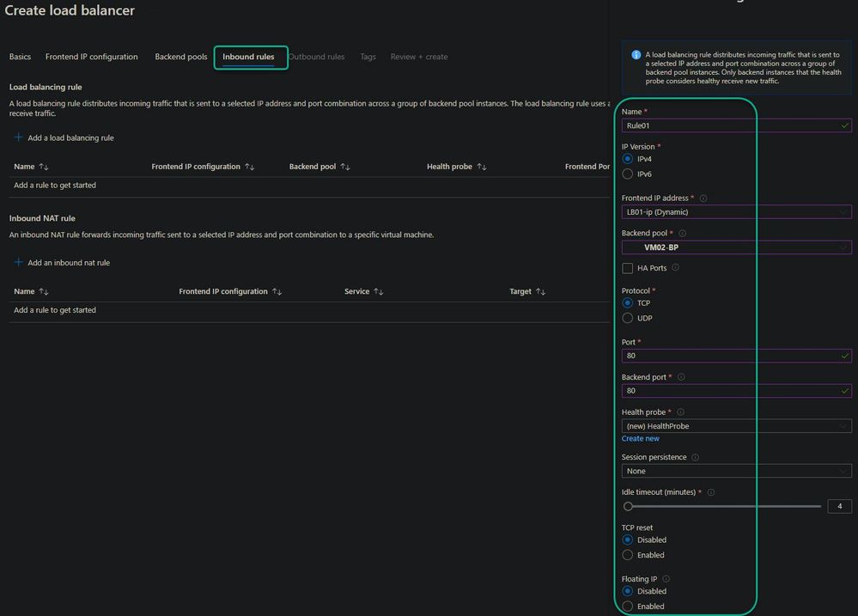Viewport: 858px width, 616px height.
Task: Choose UDP as the protocol
Action: pos(628,319)
